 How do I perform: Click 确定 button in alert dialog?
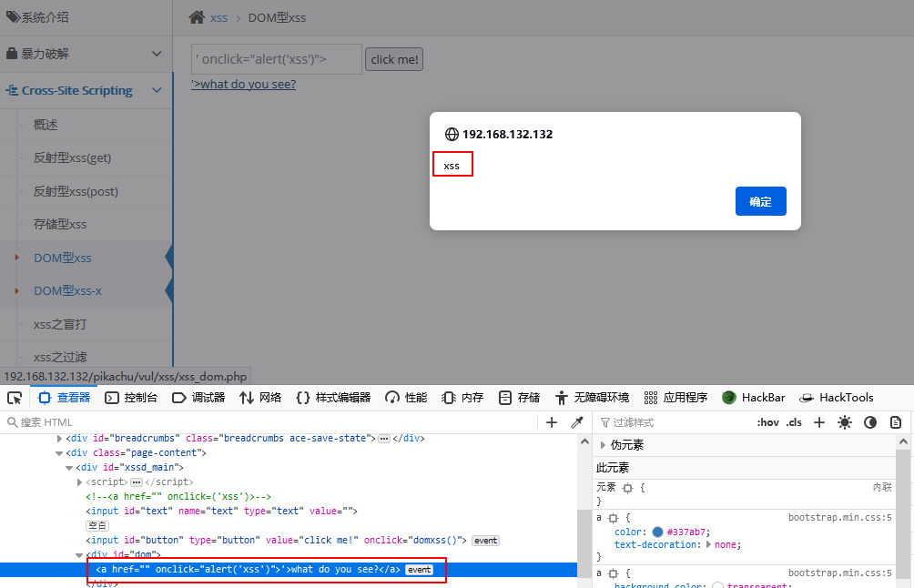click(761, 202)
